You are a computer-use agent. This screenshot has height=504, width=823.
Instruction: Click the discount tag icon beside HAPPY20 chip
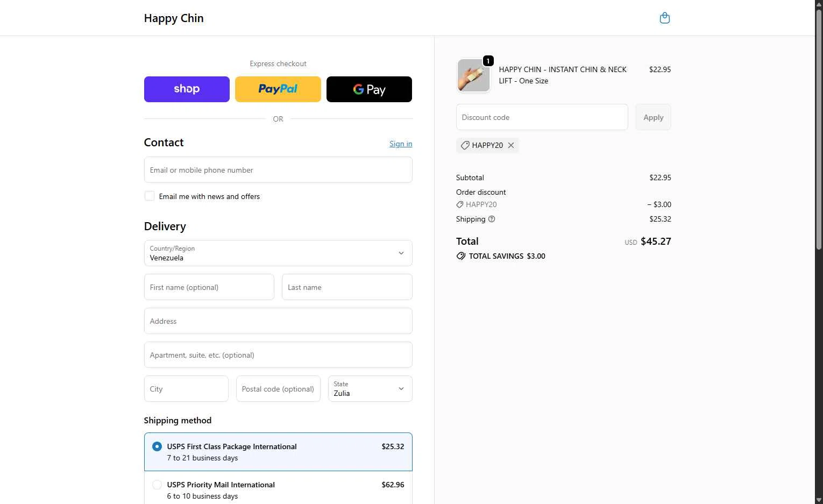click(465, 145)
